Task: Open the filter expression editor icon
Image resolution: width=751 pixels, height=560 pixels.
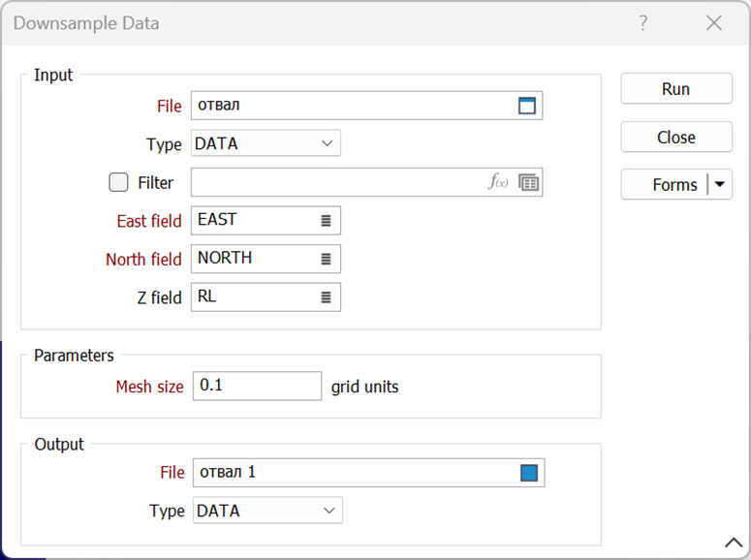Action: 498,182
